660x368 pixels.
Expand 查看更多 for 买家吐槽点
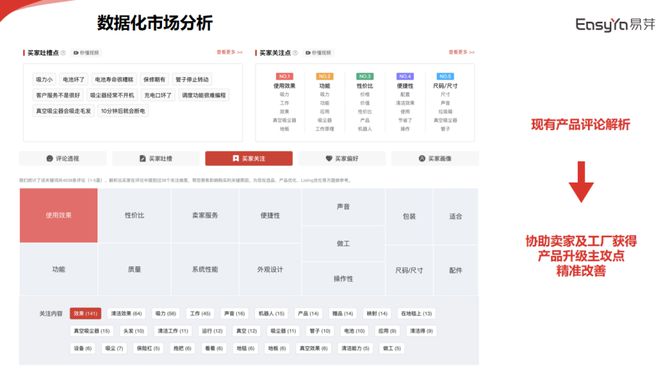[229, 52]
